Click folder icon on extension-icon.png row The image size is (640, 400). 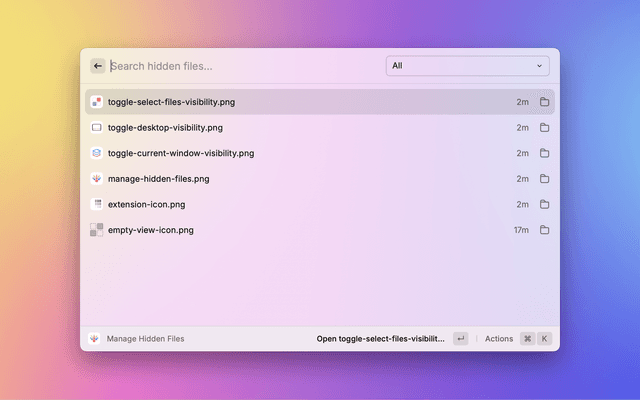[x=545, y=204]
